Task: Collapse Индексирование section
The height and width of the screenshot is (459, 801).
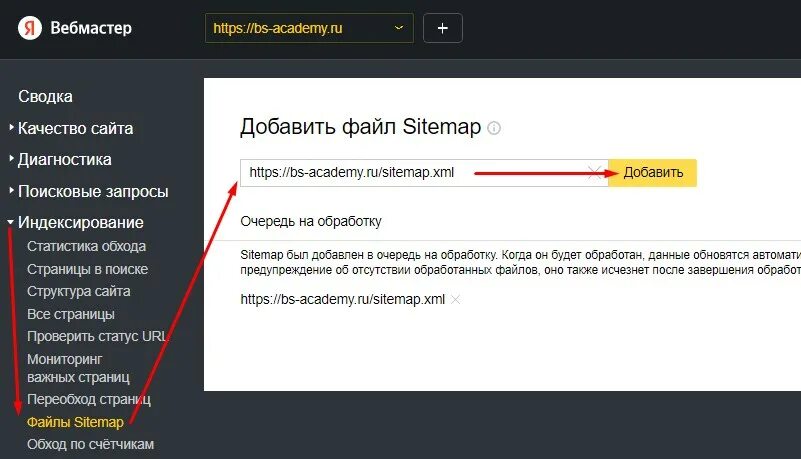Action: pos(81,223)
